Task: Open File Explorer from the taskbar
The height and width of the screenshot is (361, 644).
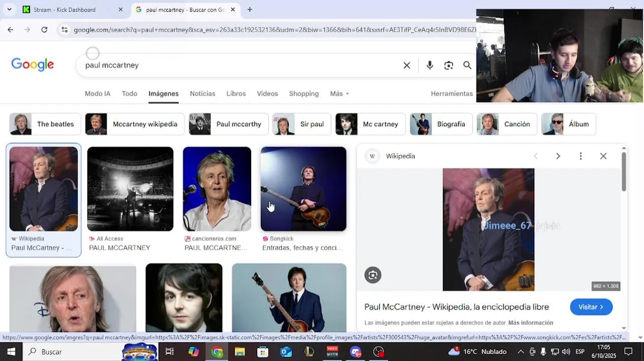Action: 240,351
